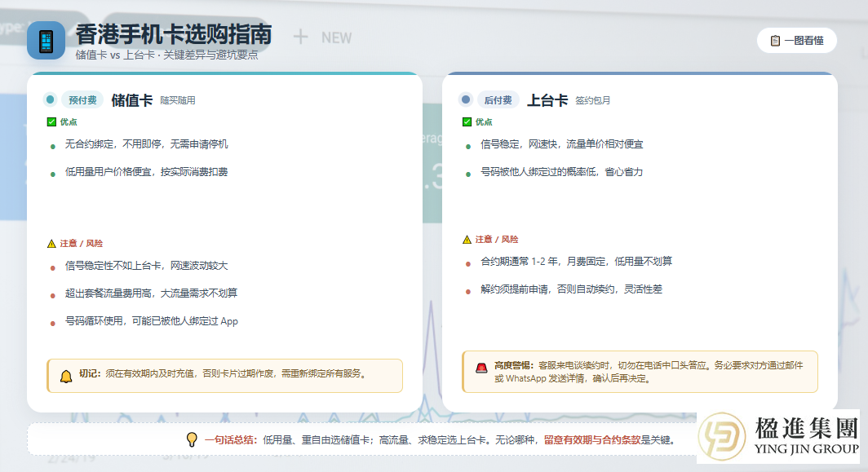
Task: Click the text 号码被他人绑定过的概率低，省心省力
Action: pyautogui.click(x=562, y=172)
